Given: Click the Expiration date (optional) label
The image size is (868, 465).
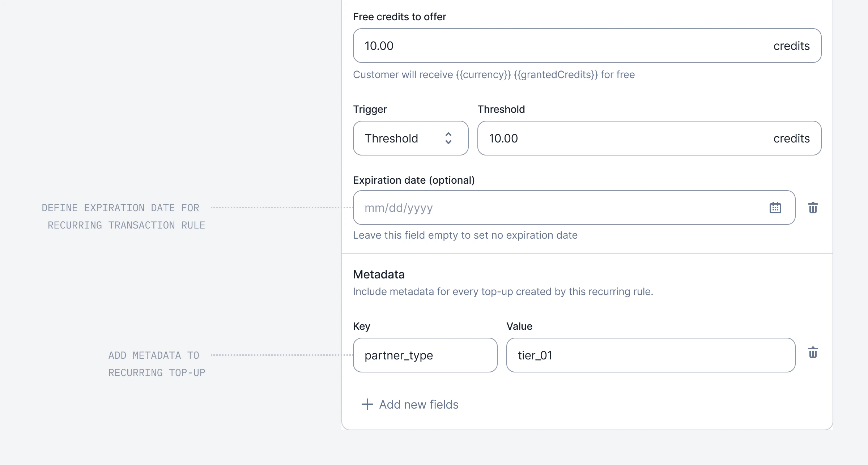Looking at the screenshot, I should pyautogui.click(x=414, y=180).
